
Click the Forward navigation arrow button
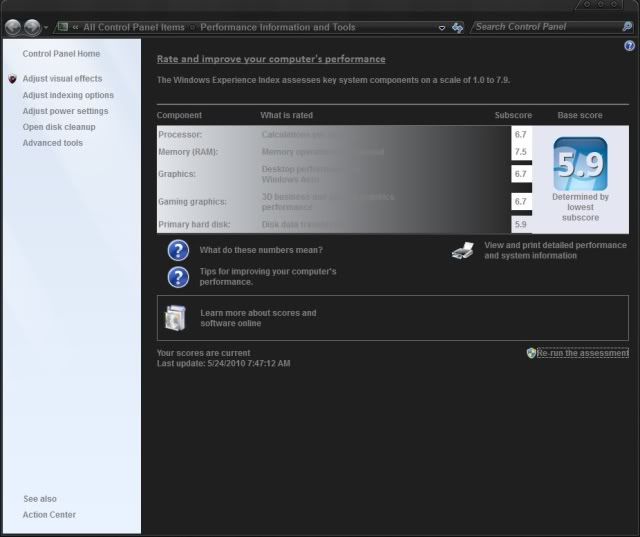click(x=32, y=27)
